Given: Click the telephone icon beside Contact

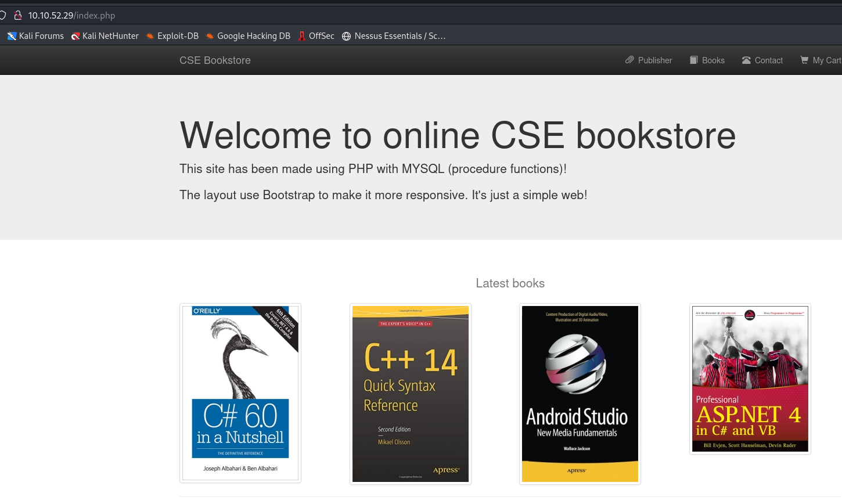Looking at the screenshot, I should (746, 60).
